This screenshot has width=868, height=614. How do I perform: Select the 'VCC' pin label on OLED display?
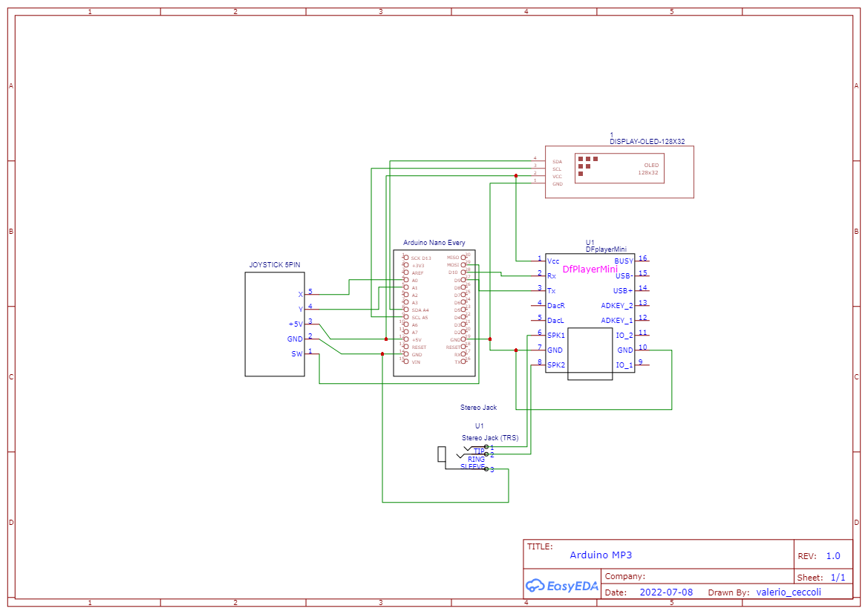coord(557,177)
